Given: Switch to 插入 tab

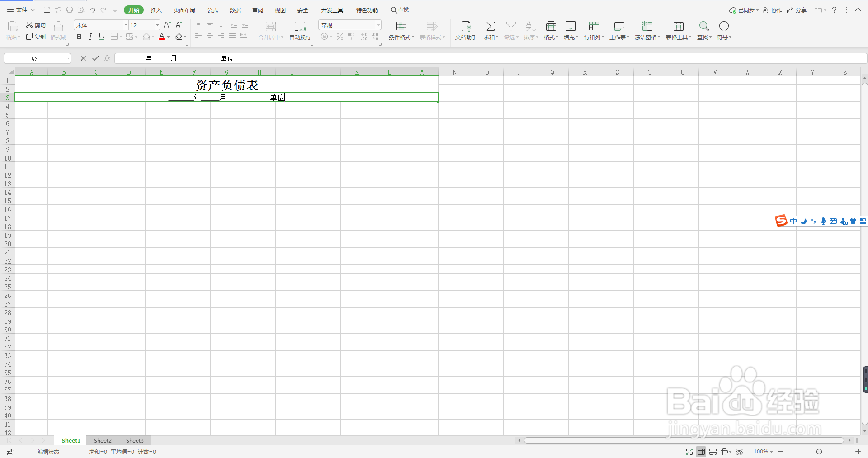Looking at the screenshot, I should pos(156,10).
